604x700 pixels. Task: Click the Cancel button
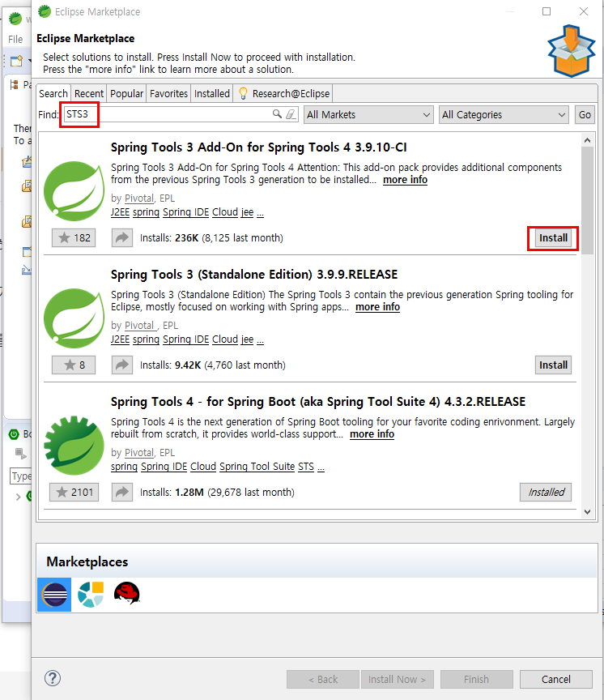(555, 679)
